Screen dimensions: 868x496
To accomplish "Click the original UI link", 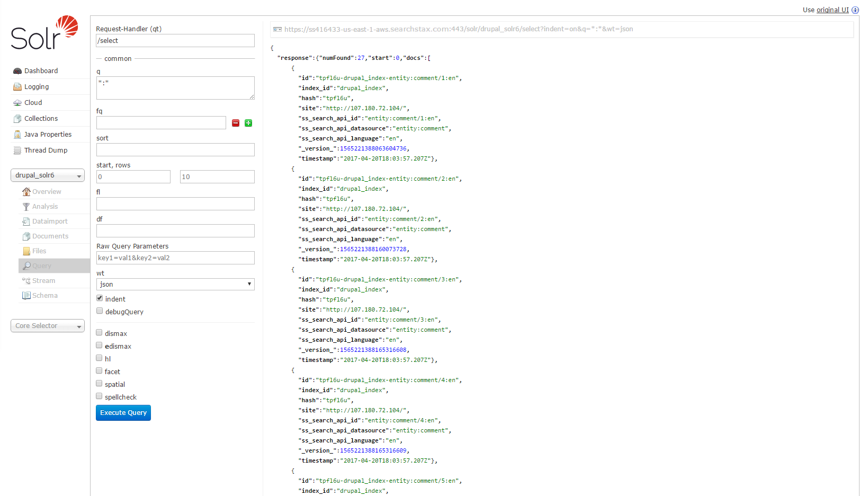I will click(833, 10).
